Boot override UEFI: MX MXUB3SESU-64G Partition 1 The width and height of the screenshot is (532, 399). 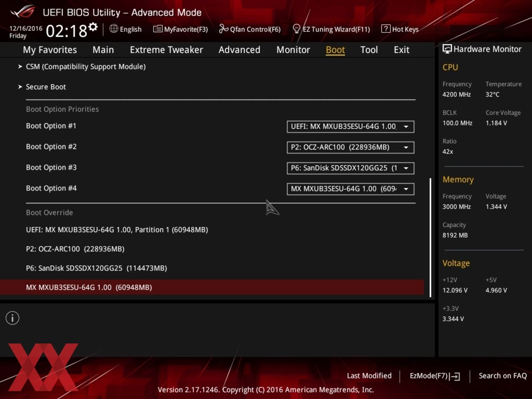pyautogui.click(x=117, y=230)
